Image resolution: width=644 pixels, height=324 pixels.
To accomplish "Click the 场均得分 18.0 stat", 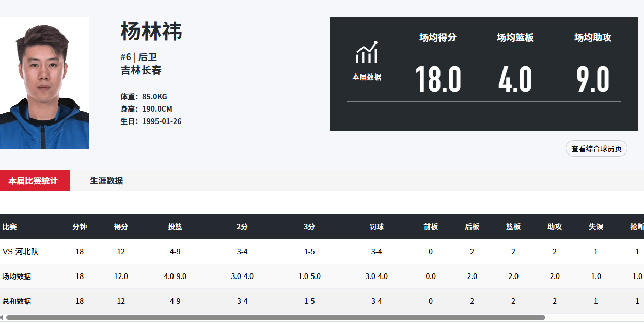I will [x=438, y=80].
